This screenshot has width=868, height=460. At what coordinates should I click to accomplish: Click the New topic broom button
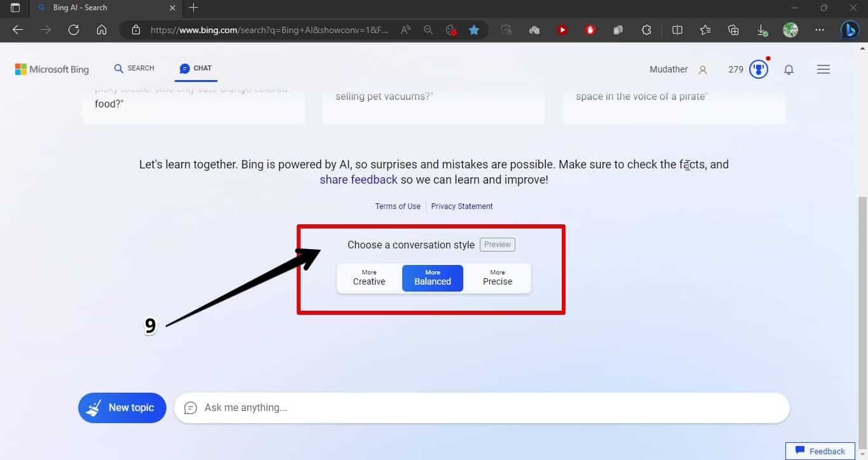(122, 408)
